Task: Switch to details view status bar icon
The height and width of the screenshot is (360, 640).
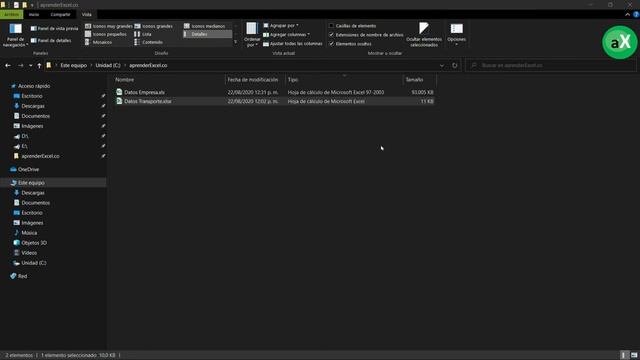Action: (x=623, y=355)
